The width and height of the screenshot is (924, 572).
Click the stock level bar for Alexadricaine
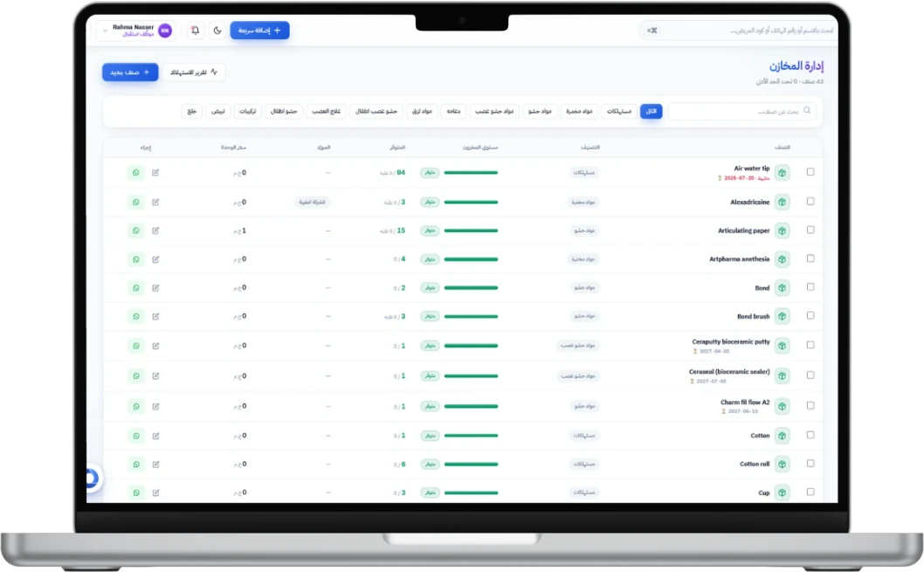[471, 202]
